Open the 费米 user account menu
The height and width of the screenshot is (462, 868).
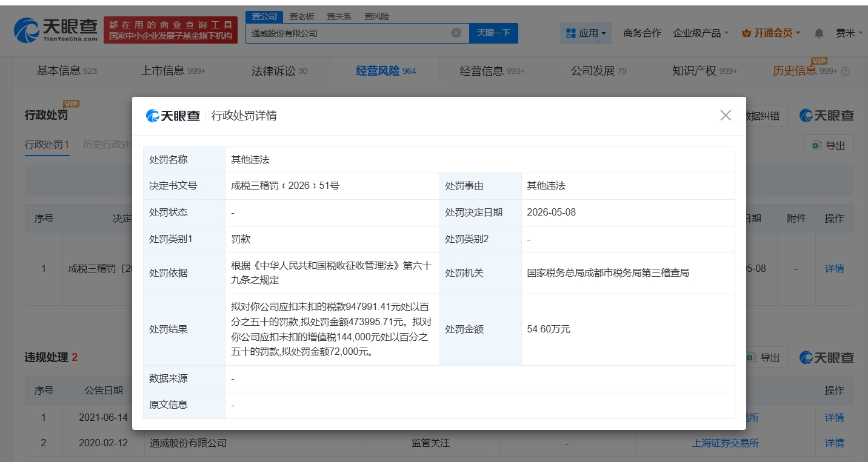(x=849, y=33)
